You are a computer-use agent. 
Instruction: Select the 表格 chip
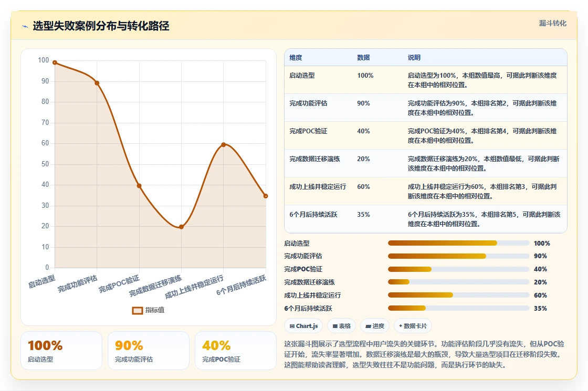pyautogui.click(x=341, y=326)
